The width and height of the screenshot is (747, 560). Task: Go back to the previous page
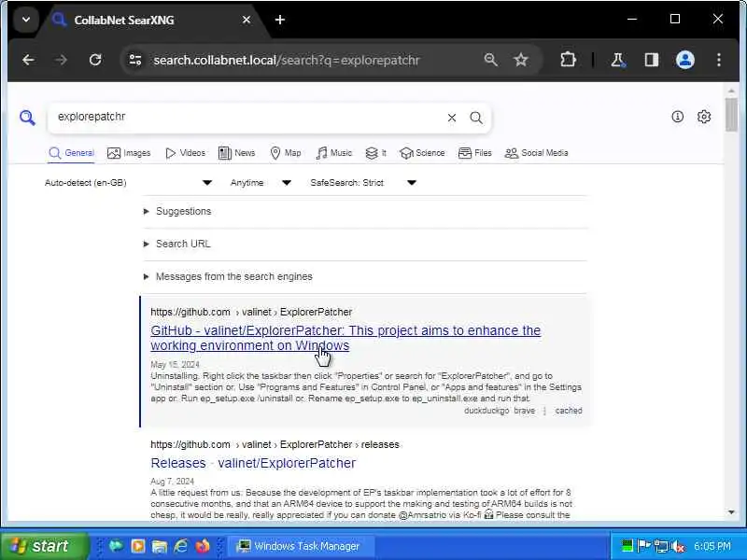[x=28, y=60]
